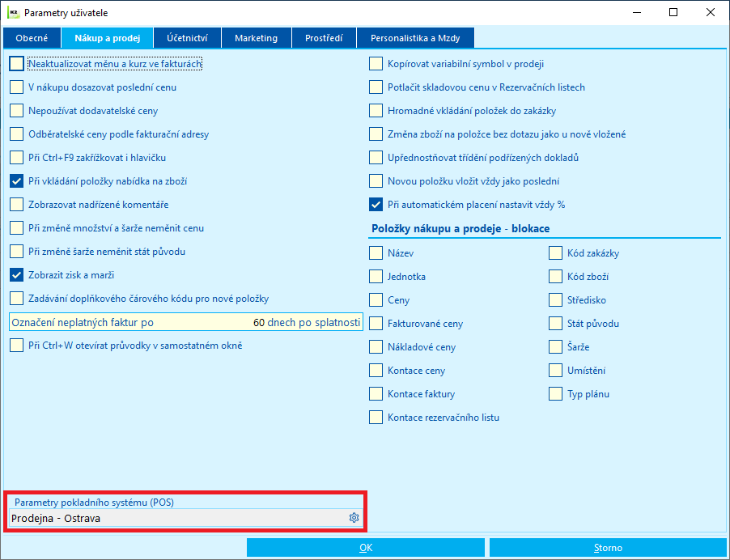The image size is (730, 560).
Task: Enable Zobrazovat nadřízené komentáře
Action: (x=16, y=205)
